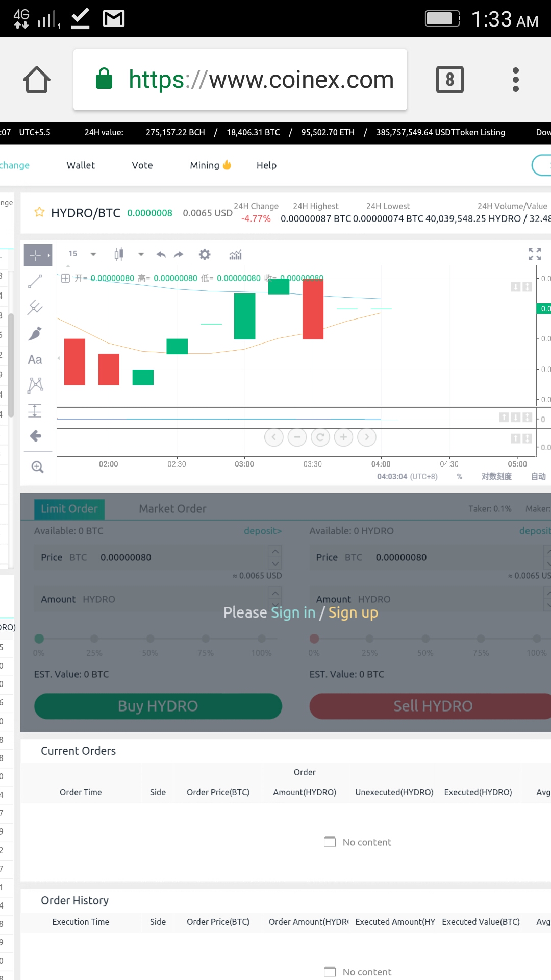Set buy amount slider to 50%
Image resolution: width=551 pixels, height=980 pixels.
click(x=150, y=639)
